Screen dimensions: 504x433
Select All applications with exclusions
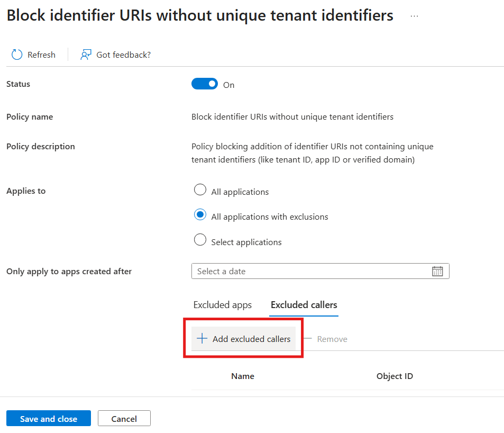[200, 214]
